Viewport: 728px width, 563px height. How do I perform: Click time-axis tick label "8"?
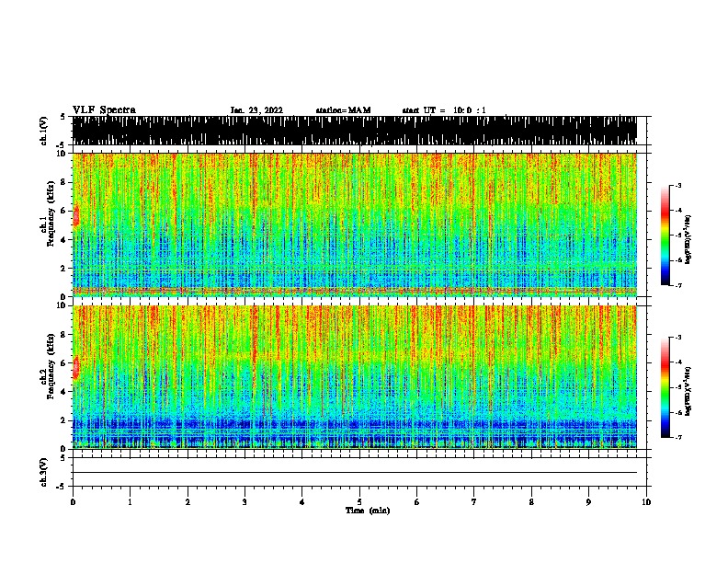point(531,501)
